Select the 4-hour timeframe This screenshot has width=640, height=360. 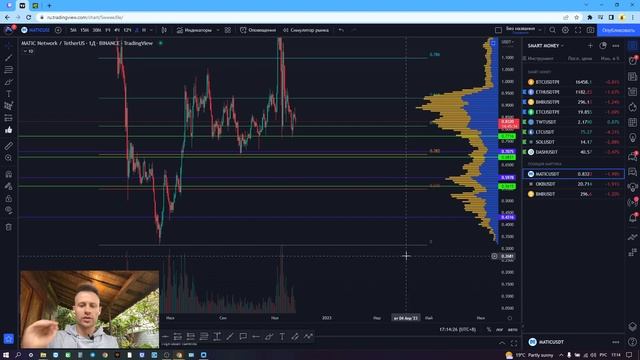coord(117,30)
